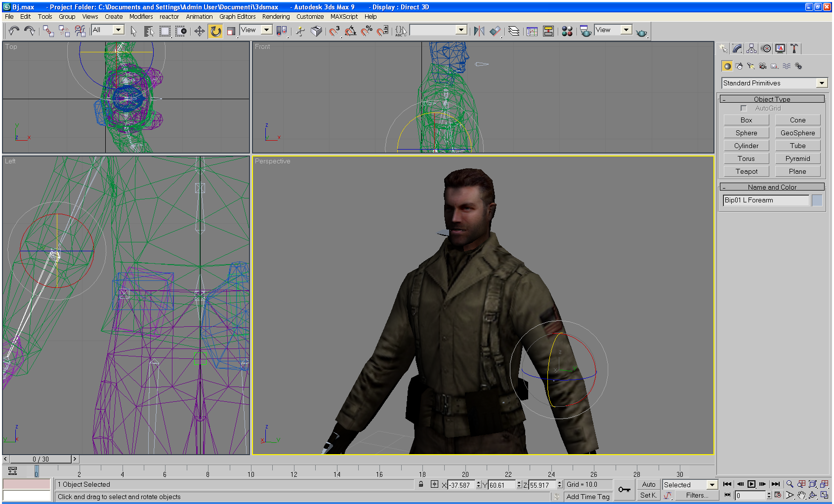834x504 pixels.
Task: Enable the AutoGrid checkbox
Action: point(743,108)
